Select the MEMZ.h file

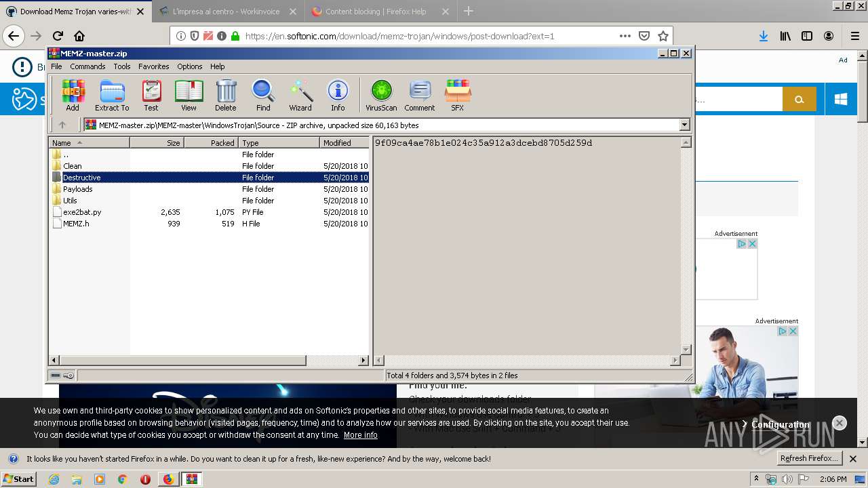click(x=209, y=224)
